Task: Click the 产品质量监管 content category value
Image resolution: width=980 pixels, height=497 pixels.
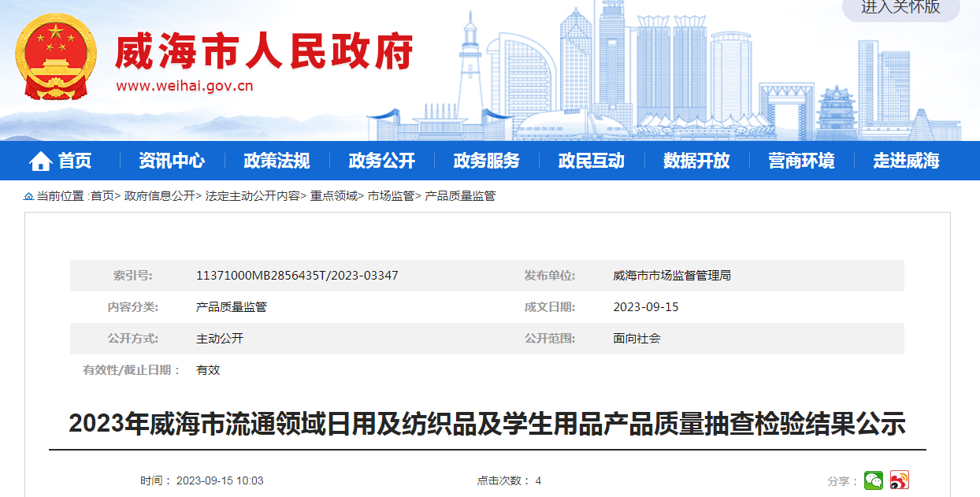Action: [232, 307]
